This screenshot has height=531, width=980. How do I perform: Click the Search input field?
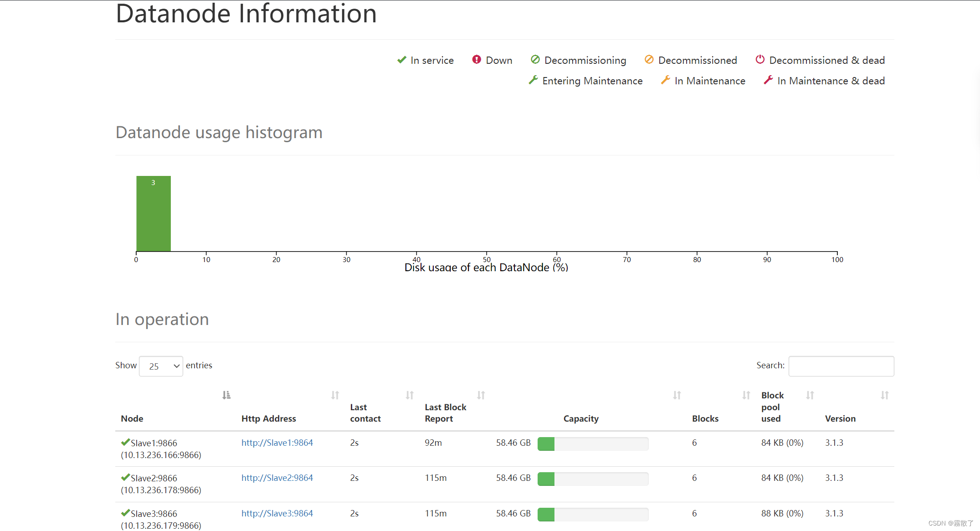[841, 366]
